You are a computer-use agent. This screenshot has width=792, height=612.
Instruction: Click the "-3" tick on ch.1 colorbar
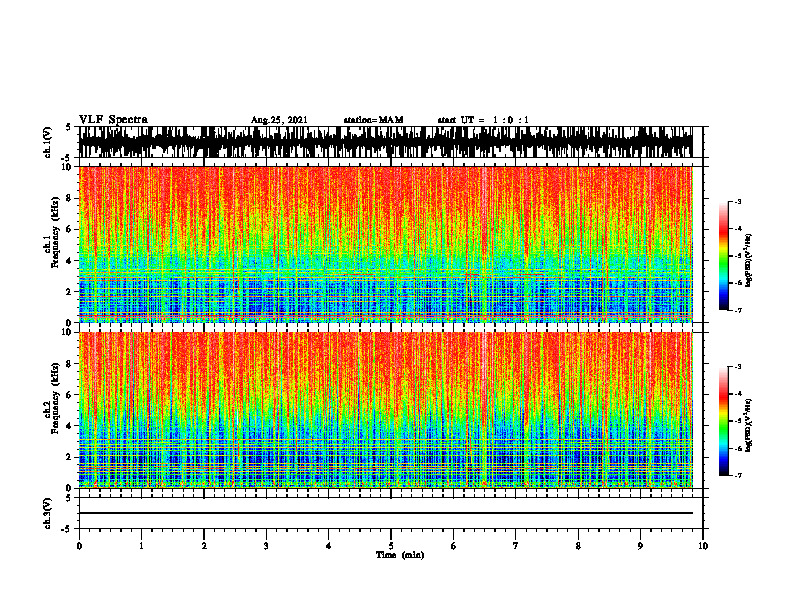(738, 202)
